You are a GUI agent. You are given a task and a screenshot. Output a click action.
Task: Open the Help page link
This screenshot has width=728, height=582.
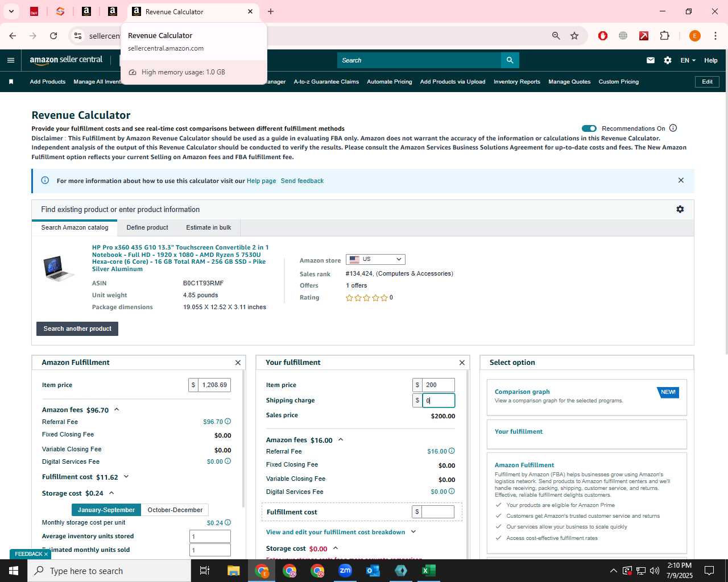coord(262,181)
